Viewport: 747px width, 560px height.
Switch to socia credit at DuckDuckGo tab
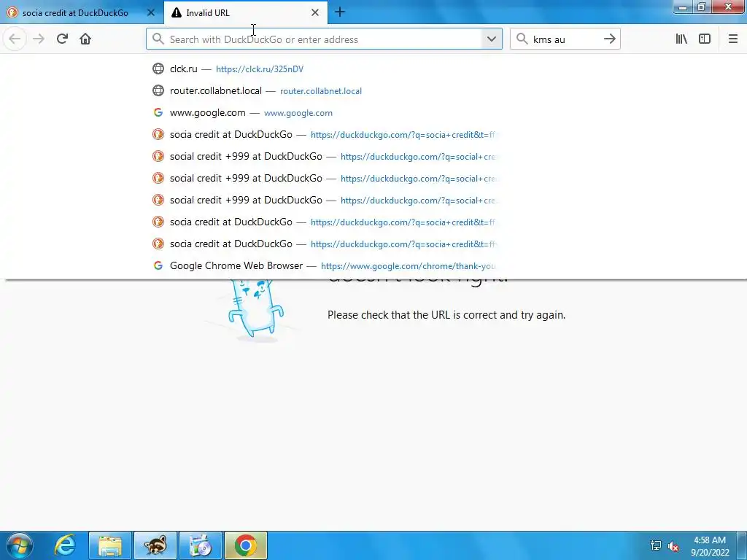(81, 13)
